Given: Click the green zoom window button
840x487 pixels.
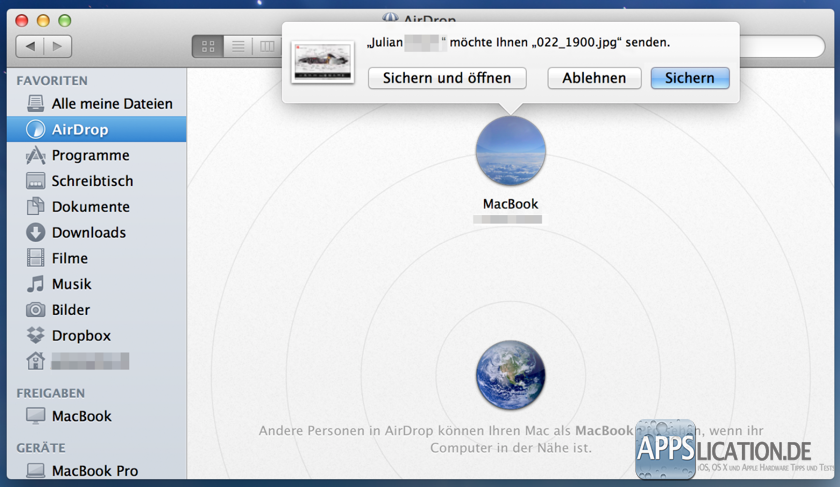Looking at the screenshot, I should tap(64, 21).
